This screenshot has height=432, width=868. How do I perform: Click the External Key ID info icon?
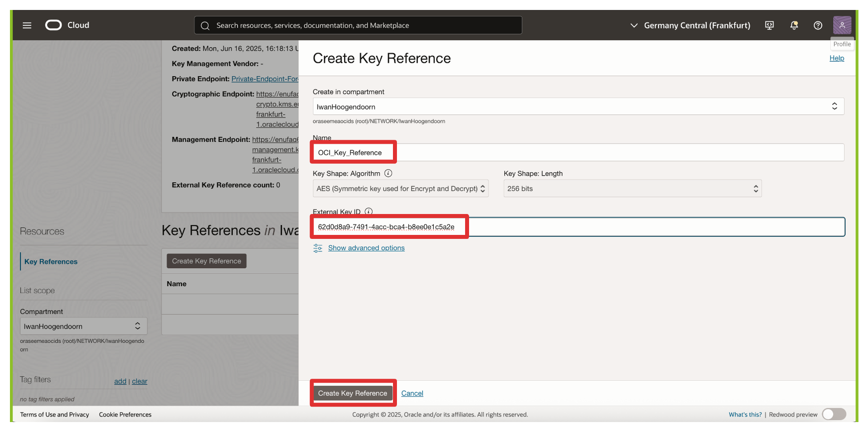pyautogui.click(x=369, y=212)
